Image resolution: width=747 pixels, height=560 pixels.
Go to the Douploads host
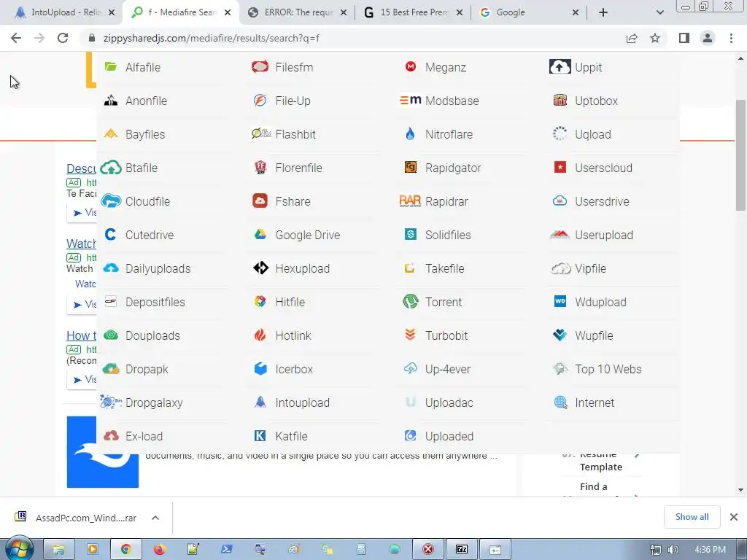152,335
